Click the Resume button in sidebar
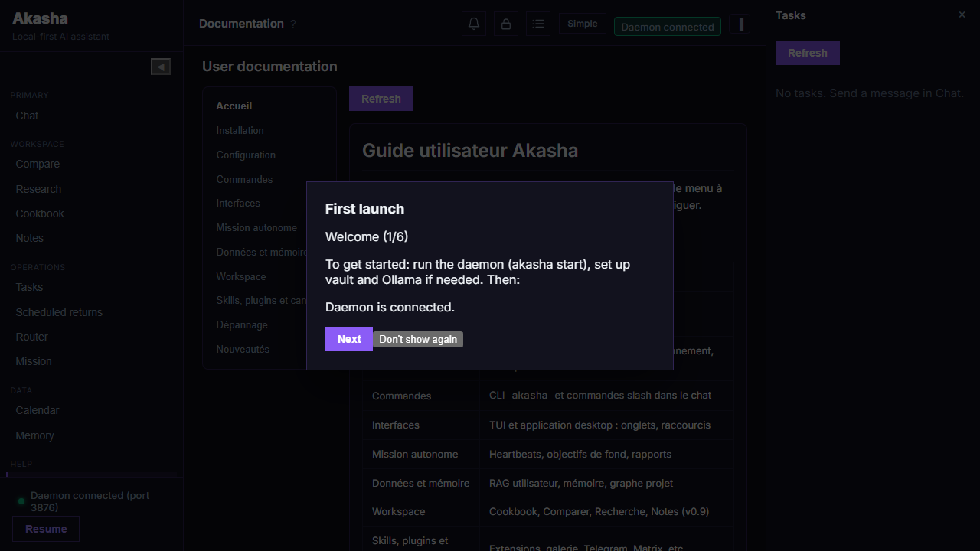The image size is (980, 551). [46, 529]
